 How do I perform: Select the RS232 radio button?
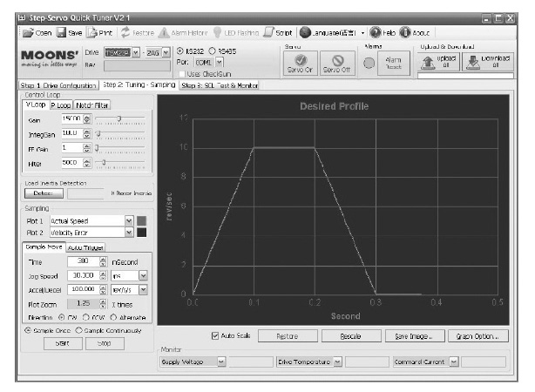(x=179, y=51)
